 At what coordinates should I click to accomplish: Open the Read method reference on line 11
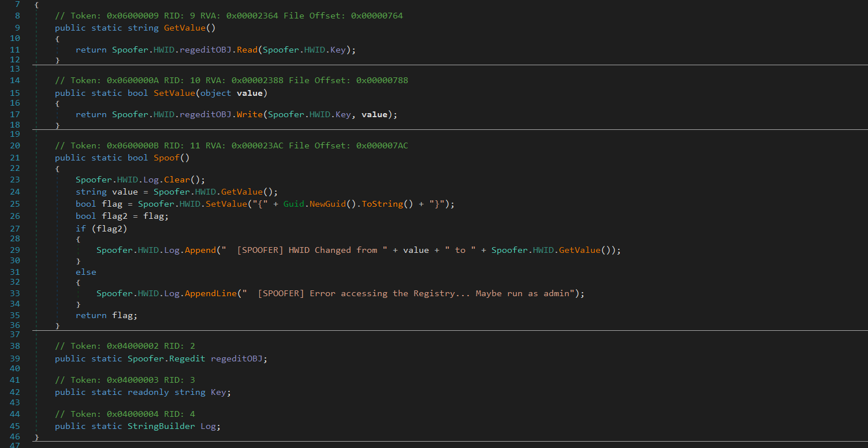coord(247,50)
